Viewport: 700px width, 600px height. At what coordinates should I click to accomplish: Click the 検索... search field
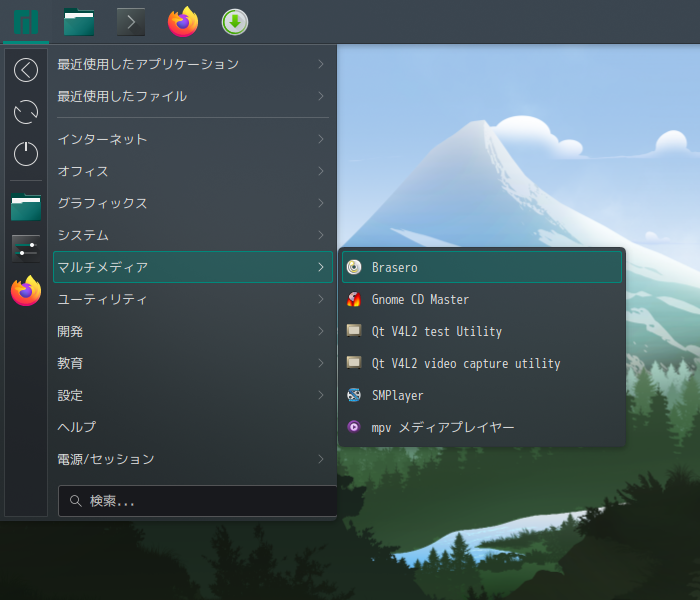point(197,501)
